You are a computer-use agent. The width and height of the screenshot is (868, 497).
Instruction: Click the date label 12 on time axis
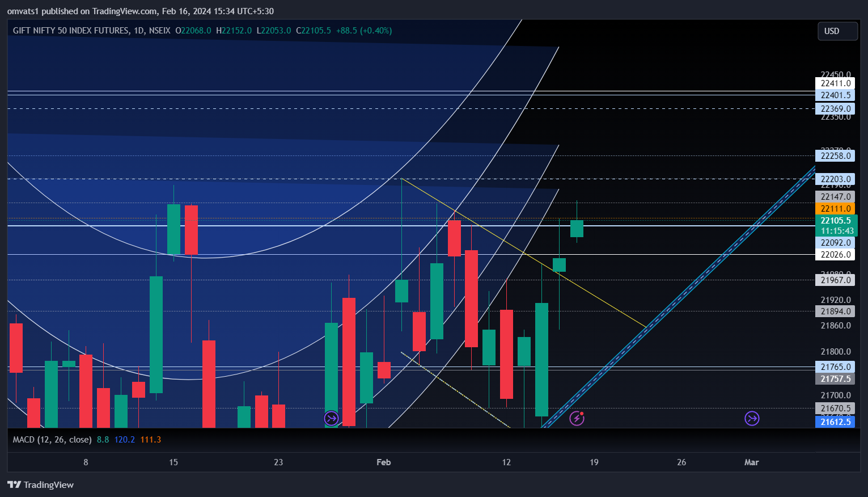506,462
